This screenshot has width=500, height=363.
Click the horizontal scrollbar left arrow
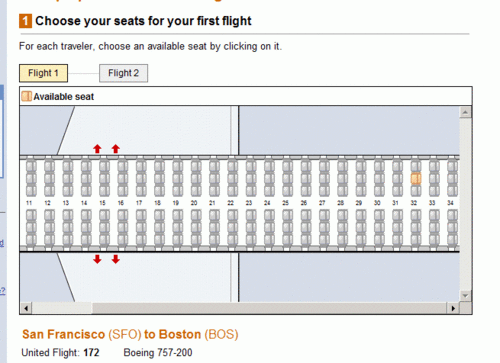pos(26,308)
